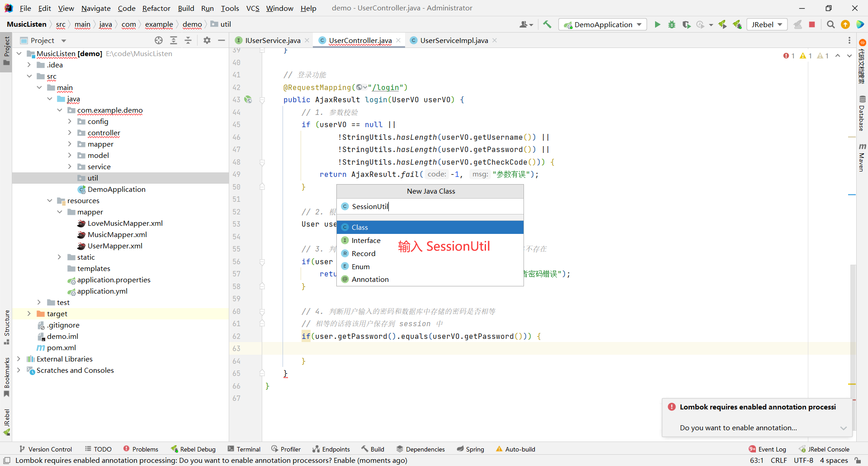Toggle the Database tool window

[x=862, y=113]
